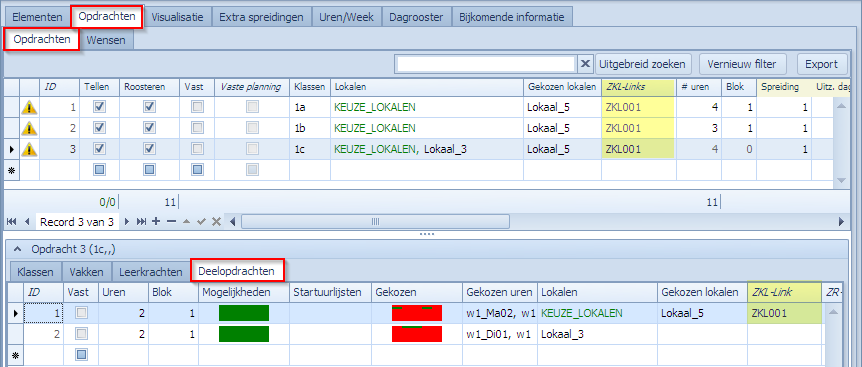Click Uitgebreid zoeken button

tap(643, 64)
